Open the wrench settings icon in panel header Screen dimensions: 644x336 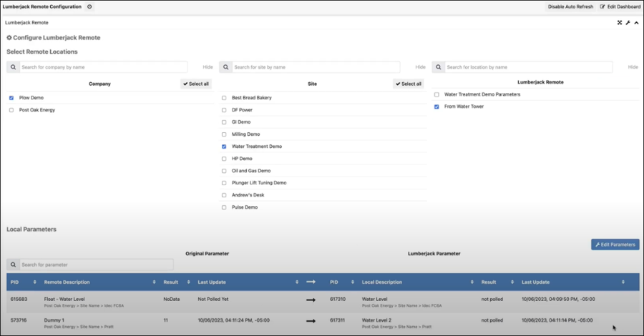[628, 23]
